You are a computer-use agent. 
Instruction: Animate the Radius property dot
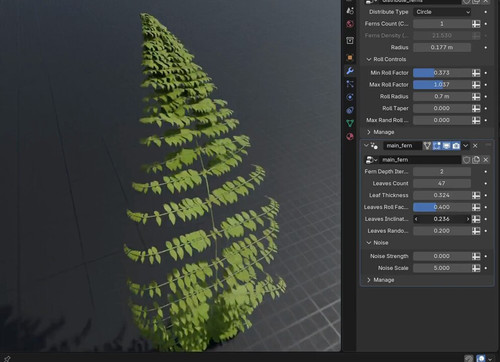(486, 47)
